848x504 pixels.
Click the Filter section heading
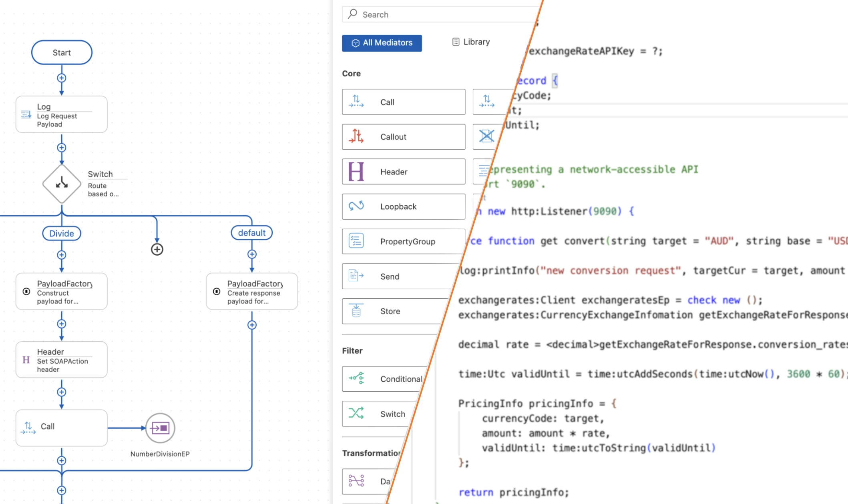pos(352,351)
